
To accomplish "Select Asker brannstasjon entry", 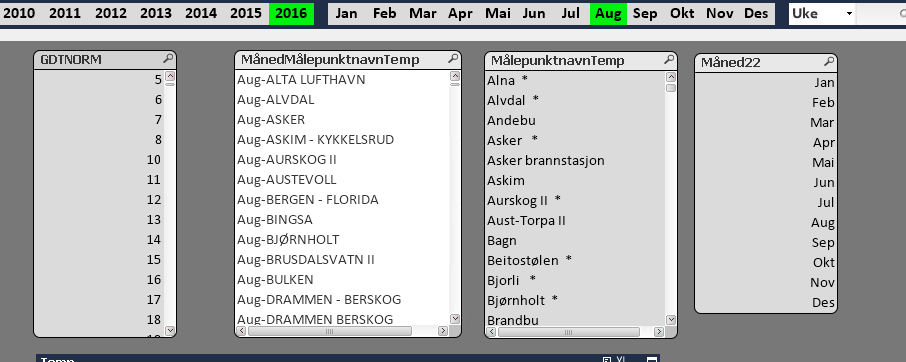I will tap(575, 160).
